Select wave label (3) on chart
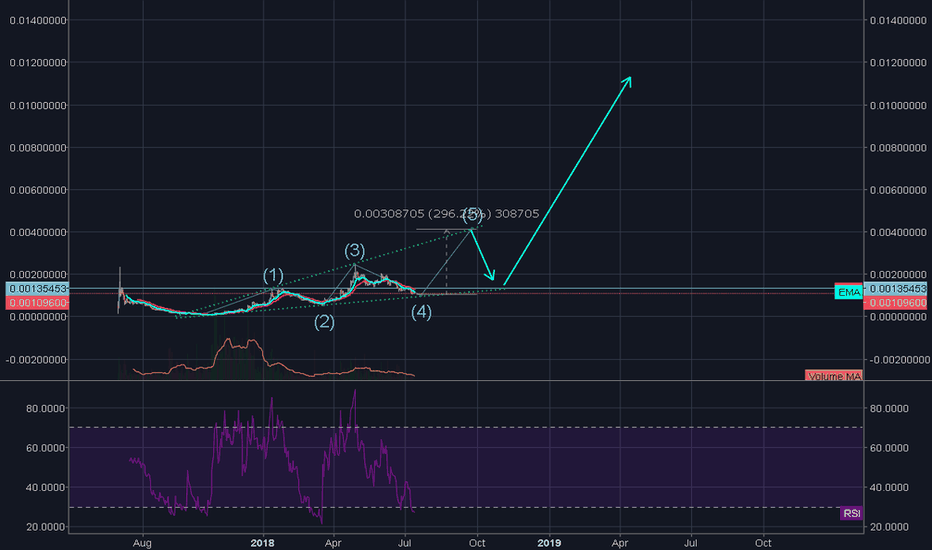The image size is (932, 550). [x=355, y=250]
